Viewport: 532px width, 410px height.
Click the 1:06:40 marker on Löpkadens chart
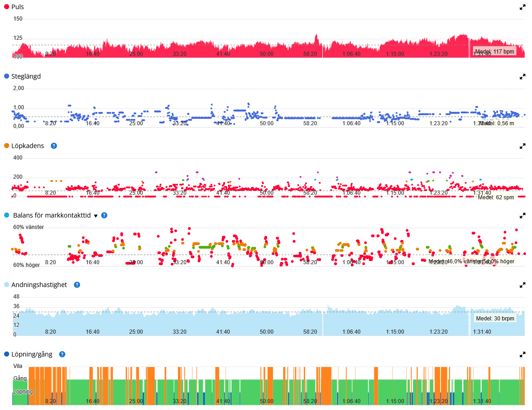[351, 193]
